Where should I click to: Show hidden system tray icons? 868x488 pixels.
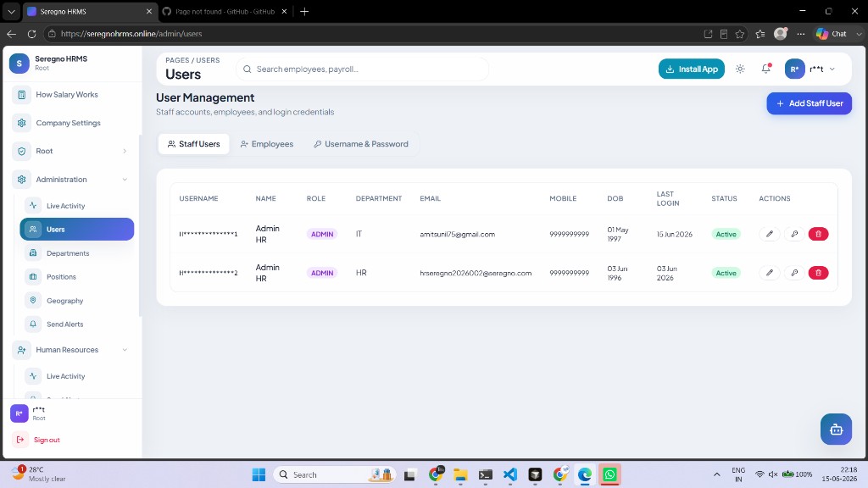[x=717, y=474]
